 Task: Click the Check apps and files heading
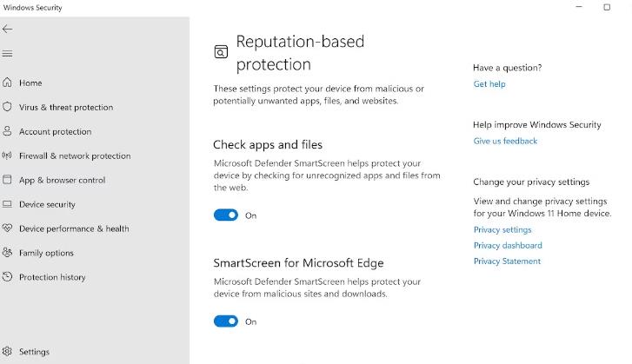pyautogui.click(x=268, y=144)
